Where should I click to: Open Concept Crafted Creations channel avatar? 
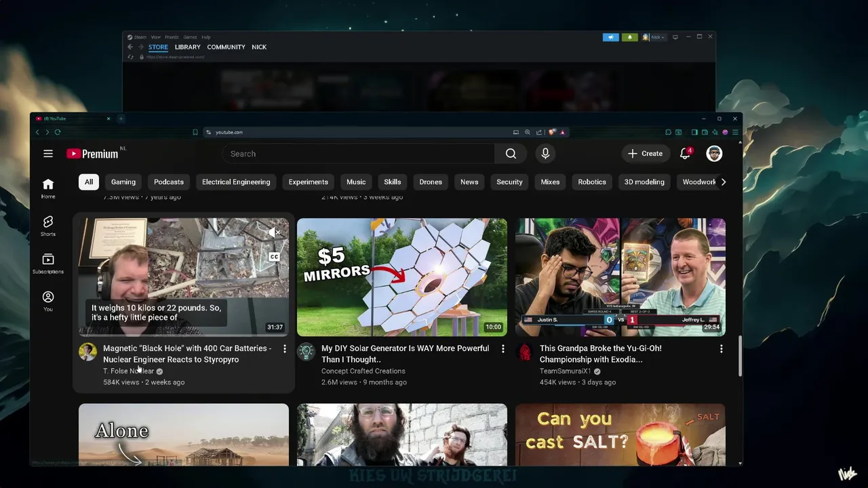coord(306,352)
